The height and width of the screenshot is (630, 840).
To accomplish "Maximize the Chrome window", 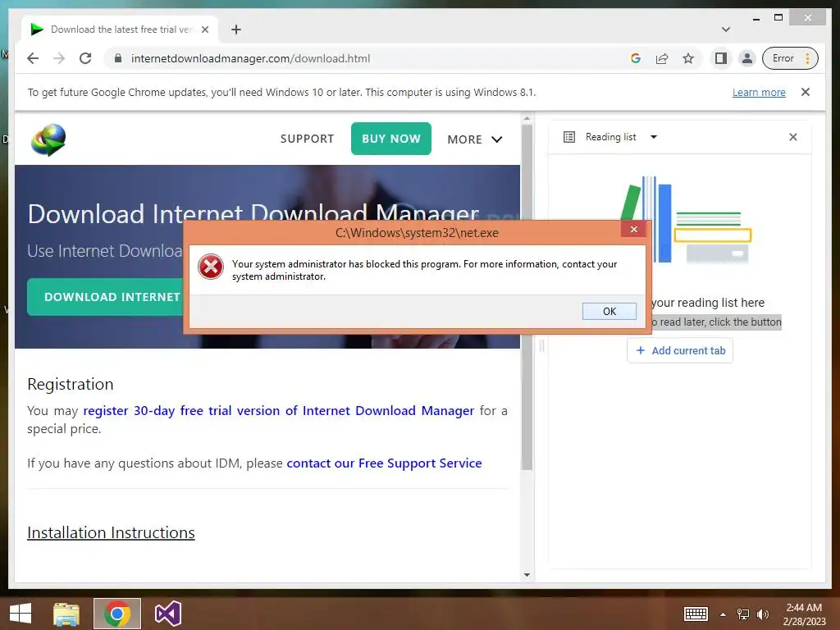I will [778, 18].
